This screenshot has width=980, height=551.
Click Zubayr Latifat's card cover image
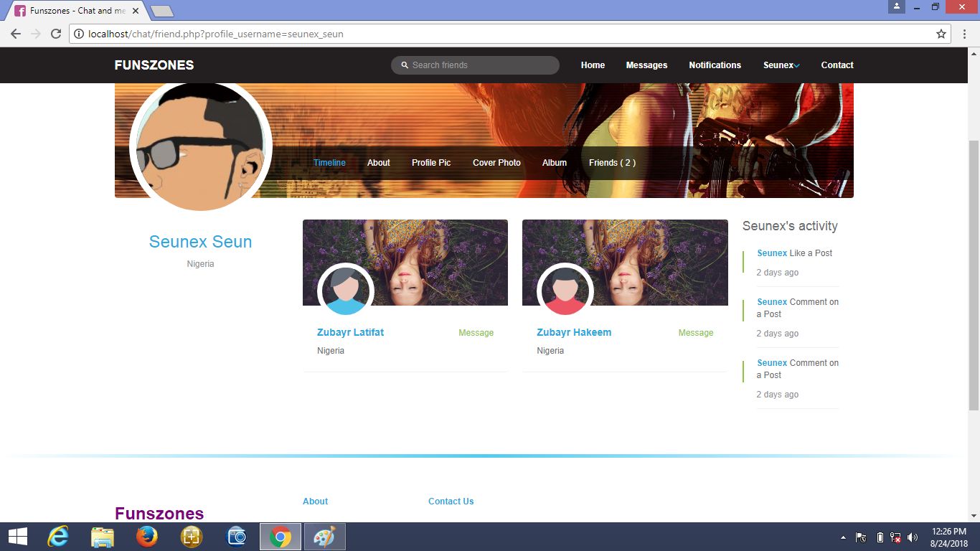[x=405, y=263]
